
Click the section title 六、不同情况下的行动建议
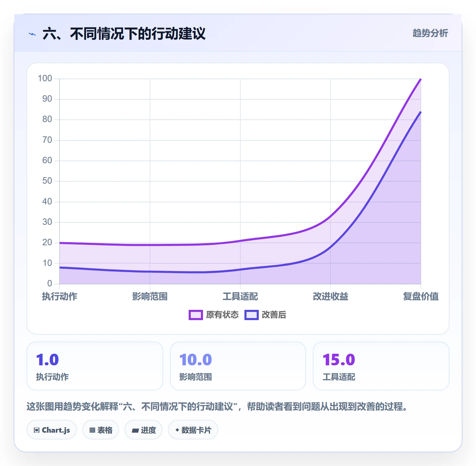pyautogui.click(x=124, y=34)
